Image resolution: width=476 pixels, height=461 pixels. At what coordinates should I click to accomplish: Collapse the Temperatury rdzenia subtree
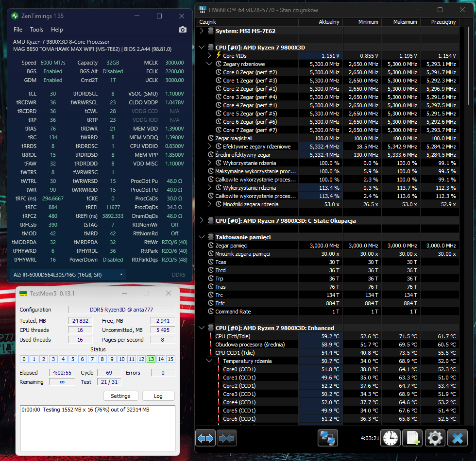[209, 361]
